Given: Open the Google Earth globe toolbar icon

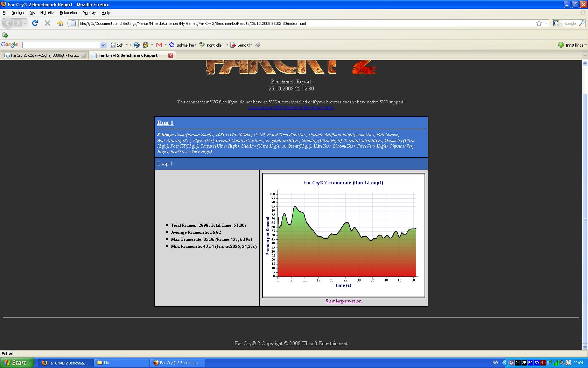Looking at the screenshot, I should tap(137, 45).
